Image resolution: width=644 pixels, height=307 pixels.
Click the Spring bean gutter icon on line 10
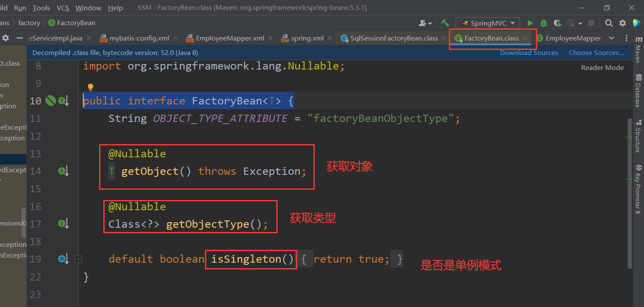click(51, 101)
